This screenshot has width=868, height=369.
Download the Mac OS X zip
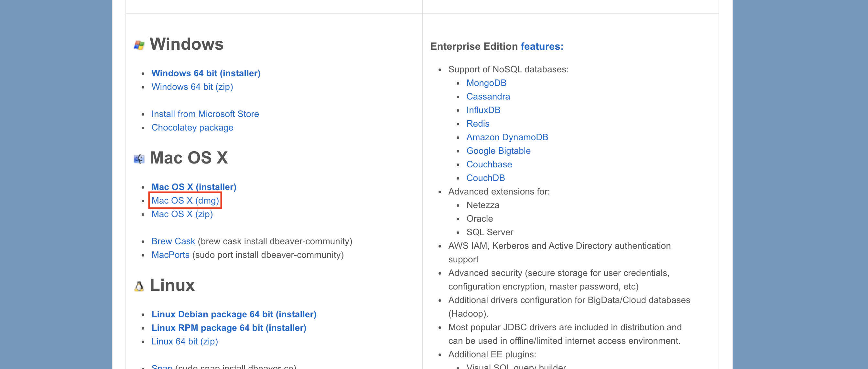182,214
